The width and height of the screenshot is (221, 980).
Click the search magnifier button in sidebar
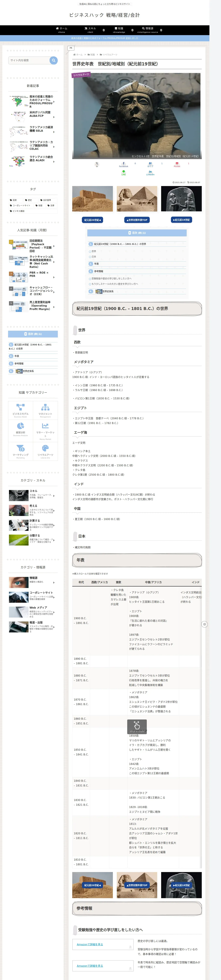[x=53, y=60]
